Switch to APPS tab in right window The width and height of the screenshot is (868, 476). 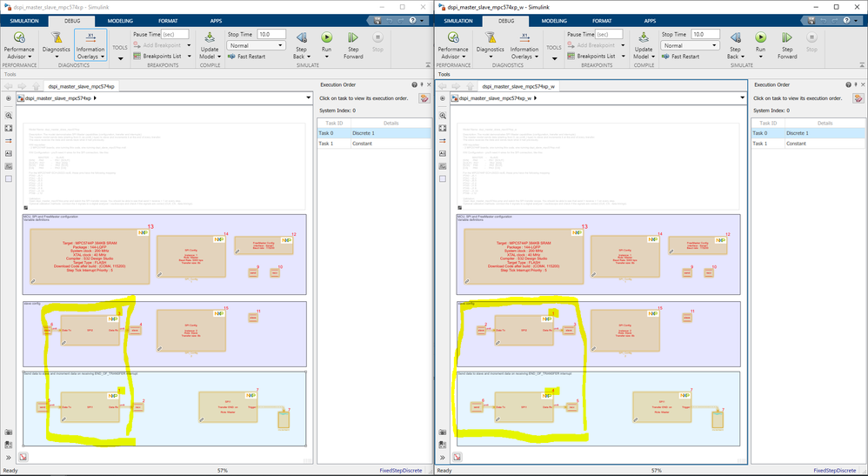(x=650, y=21)
